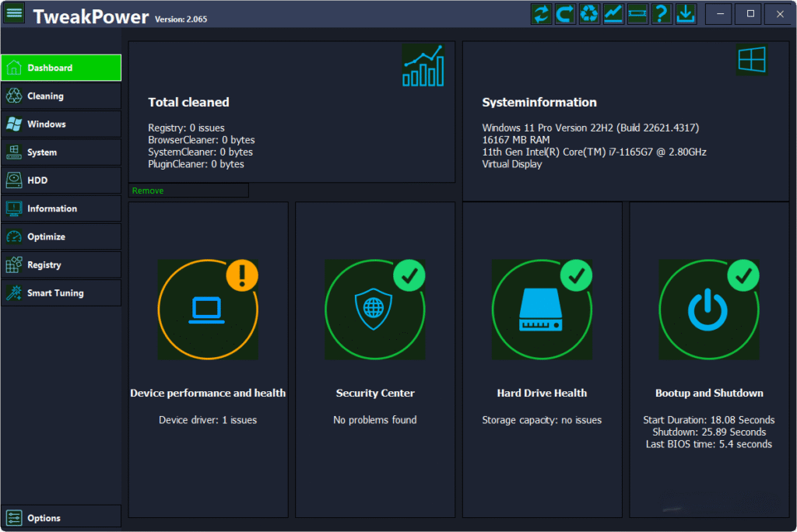Click the recycle symbol toolbar icon
The width and height of the screenshot is (797, 532).
tap(589, 14)
